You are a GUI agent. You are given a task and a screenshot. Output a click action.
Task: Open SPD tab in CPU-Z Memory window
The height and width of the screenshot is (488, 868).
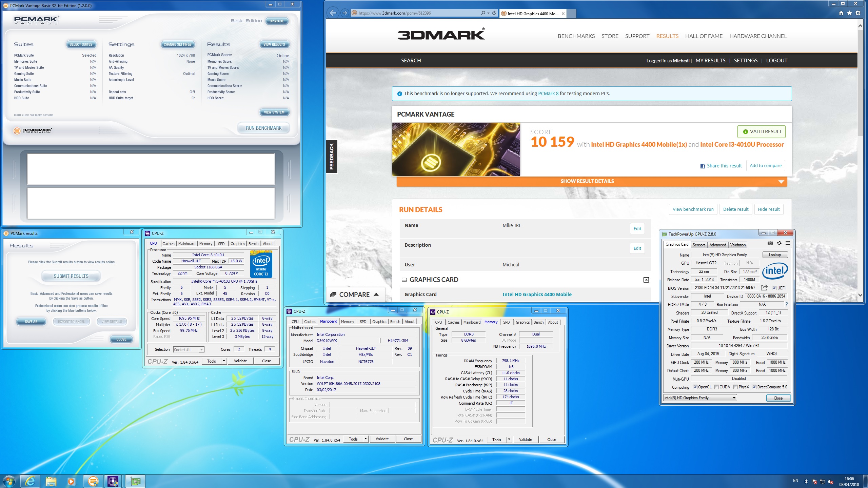(507, 322)
